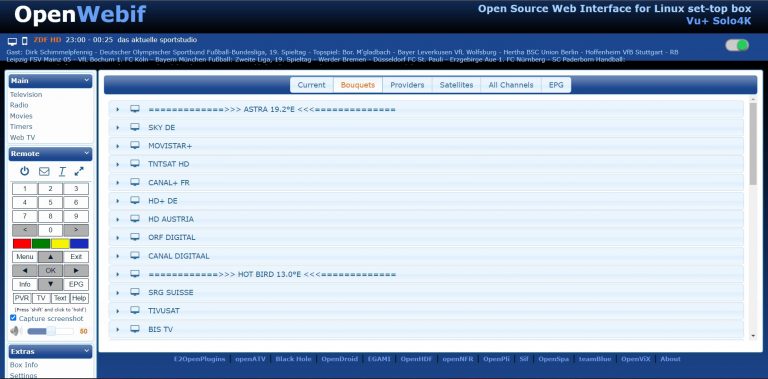
Task: Toggle the green switch in top right header
Action: 737,45
